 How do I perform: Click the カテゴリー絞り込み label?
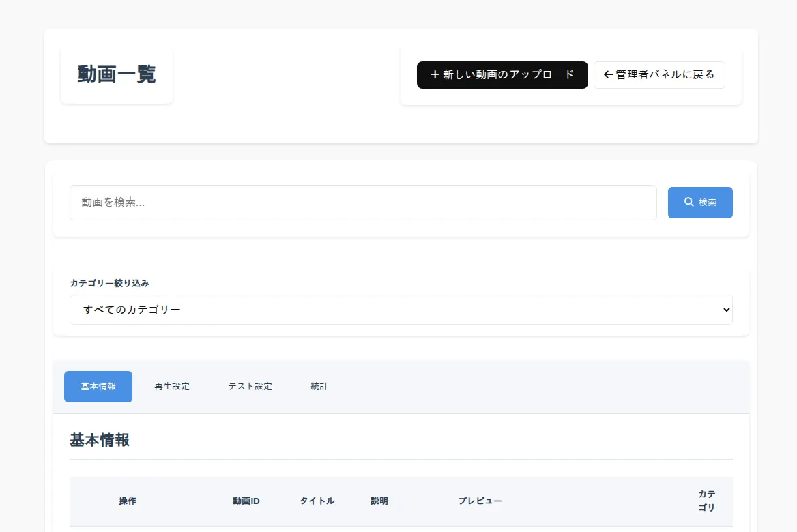pyautogui.click(x=109, y=283)
